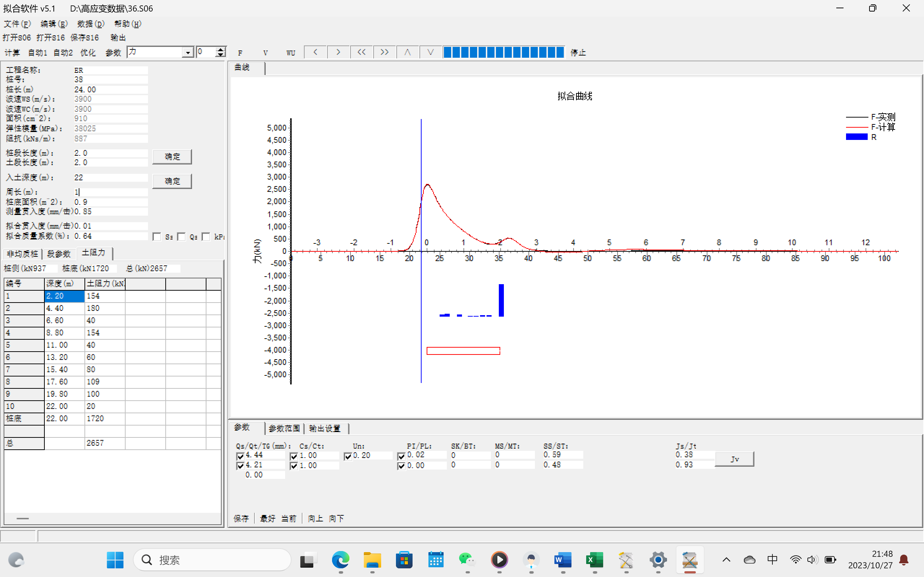Open WeChat from the taskbar

click(467, 560)
